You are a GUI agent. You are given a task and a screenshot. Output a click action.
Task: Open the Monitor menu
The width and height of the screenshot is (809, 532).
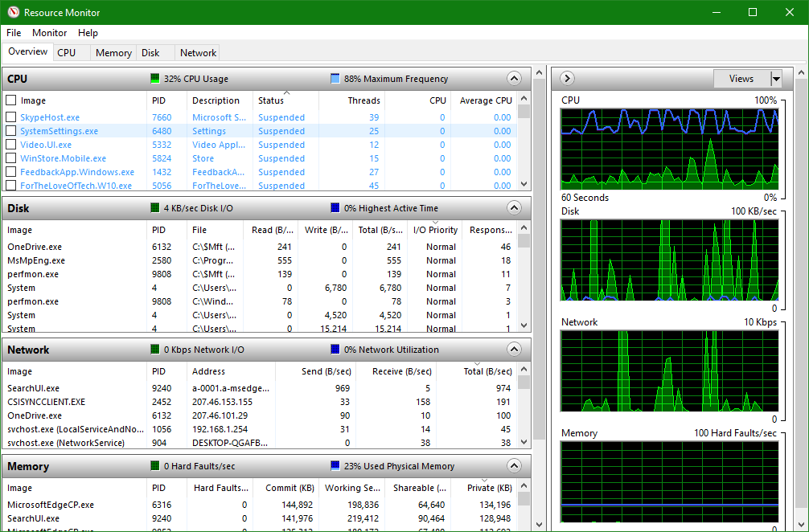50,33
